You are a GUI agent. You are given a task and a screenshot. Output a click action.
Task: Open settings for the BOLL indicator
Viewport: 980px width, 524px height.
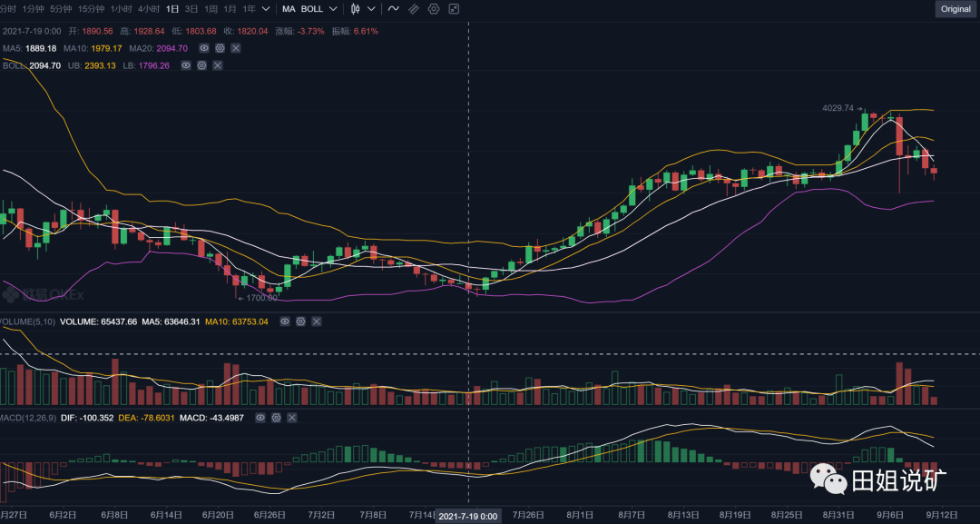[201, 65]
